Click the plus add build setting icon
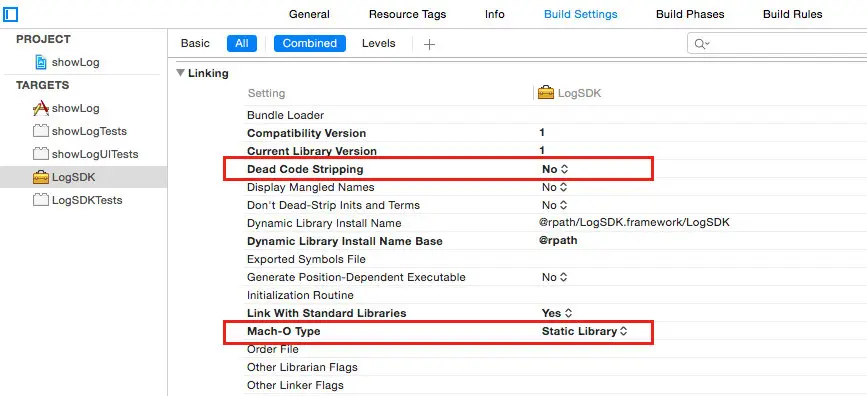Screen dimensions: 867x396 (429, 44)
